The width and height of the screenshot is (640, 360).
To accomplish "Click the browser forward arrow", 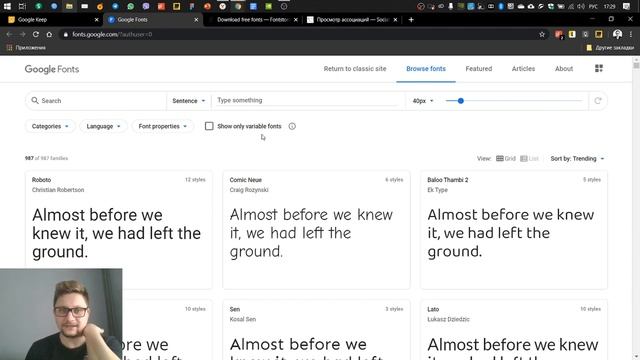I will tap(22, 34).
